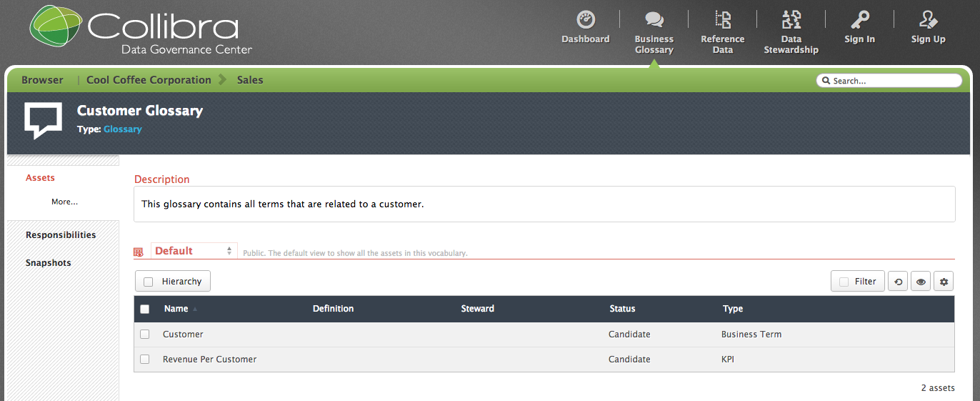Click the Customer Glossary title
This screenshot has width=980, height=401.
point(140,111)
